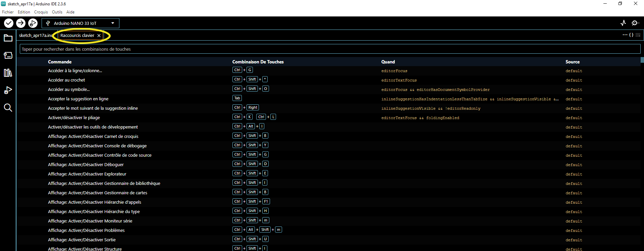Image resolution: width=644 pixels, height=251 pixels.
Task: Select the 'Accéder à la ligne/colonne...' command row
Action: pos(75,71)
